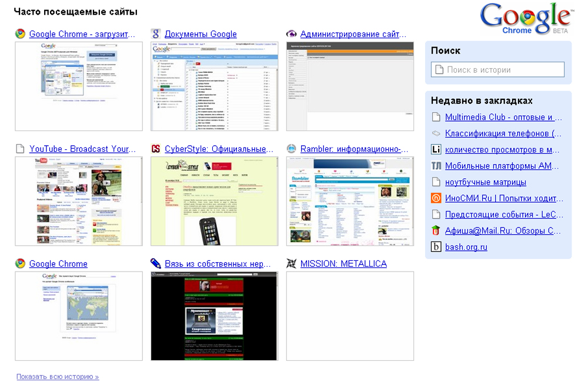Click the MISSION: METALLICA star favicon
This screenshot has width=588, height=392.
[x=292, y=263]
